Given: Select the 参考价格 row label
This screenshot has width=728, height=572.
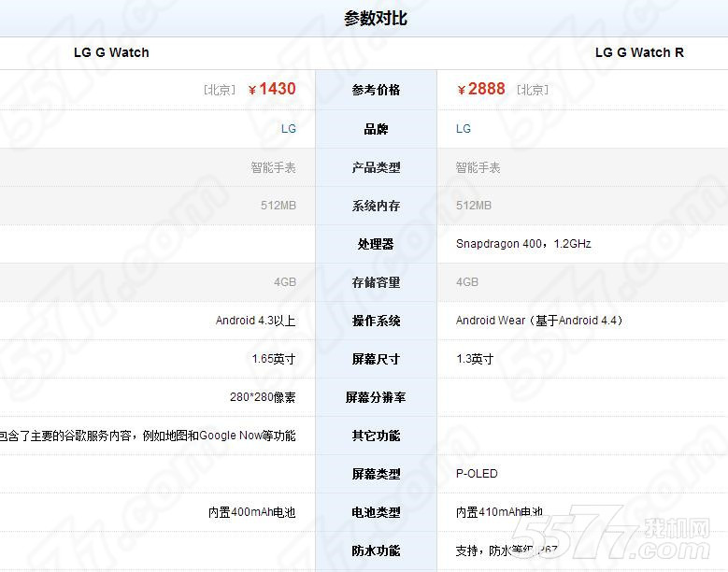Looking at the screenshot, I should (x=376, y=90).
